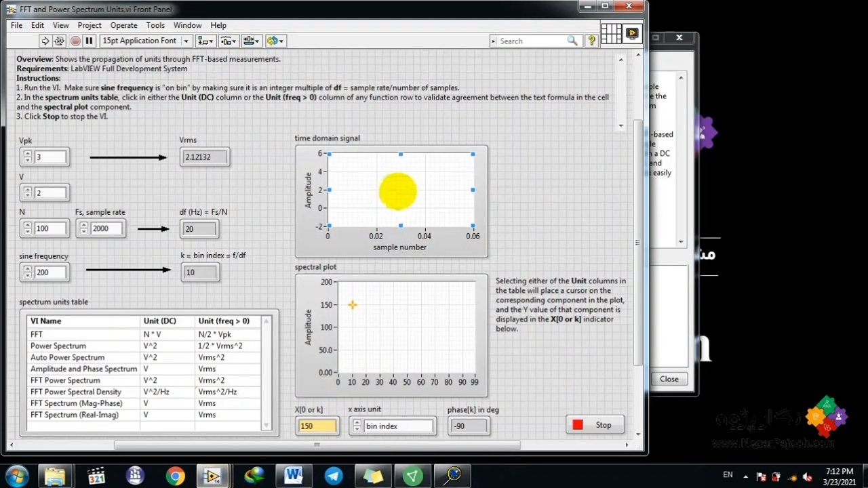Select the FFT Power Spectral Density row
868x488 pixels.
[76, 392]
